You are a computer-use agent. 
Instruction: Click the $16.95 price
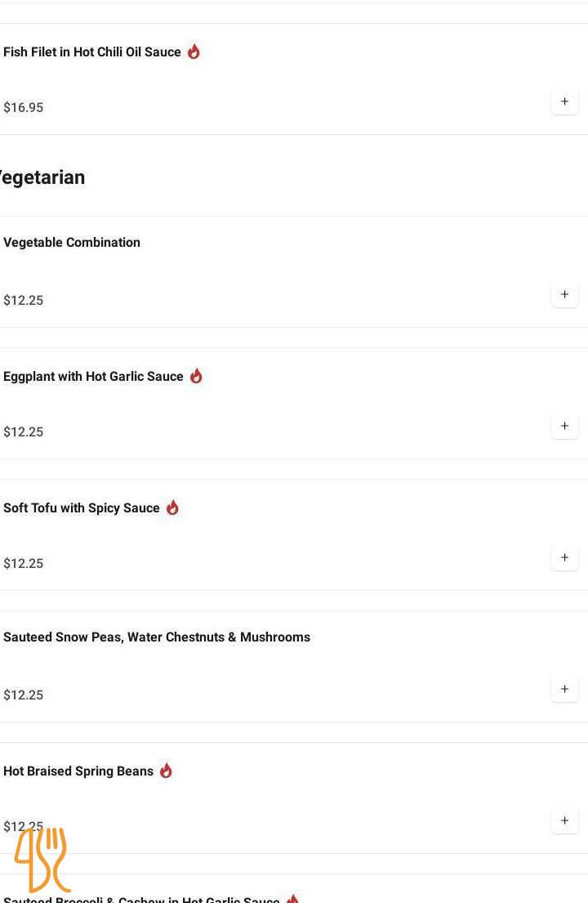[x=23, y=108]
